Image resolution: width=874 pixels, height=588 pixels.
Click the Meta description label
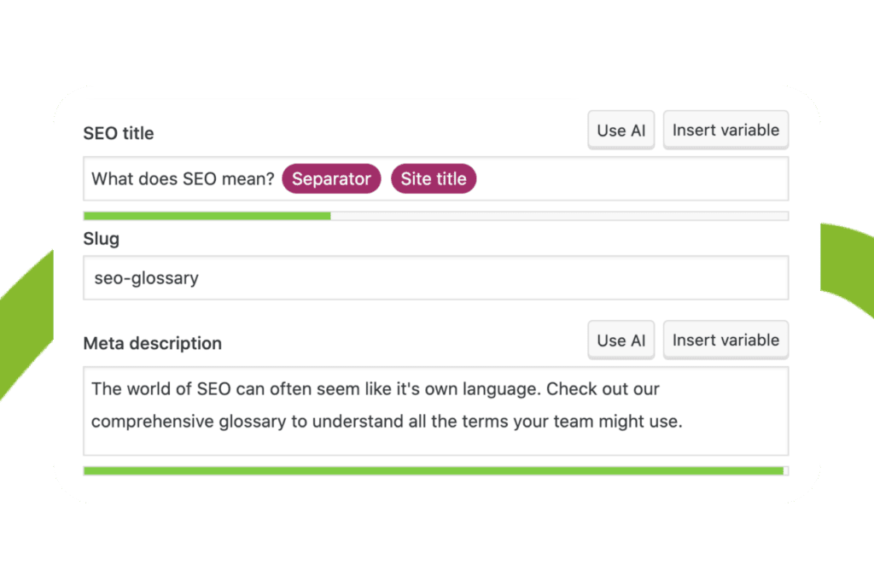tap(152, 343)
